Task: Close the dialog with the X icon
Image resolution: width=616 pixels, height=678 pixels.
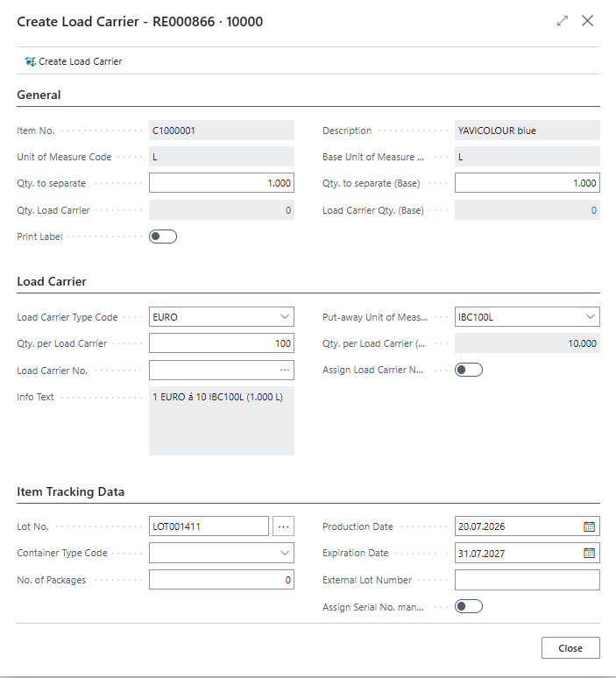Action: pyautogui.click(x=587, y=21)
